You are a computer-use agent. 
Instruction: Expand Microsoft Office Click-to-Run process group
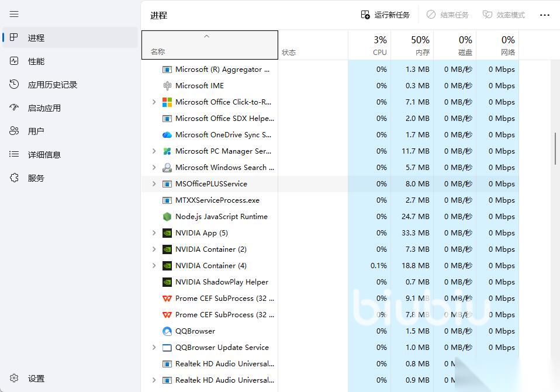pos(154,102)
